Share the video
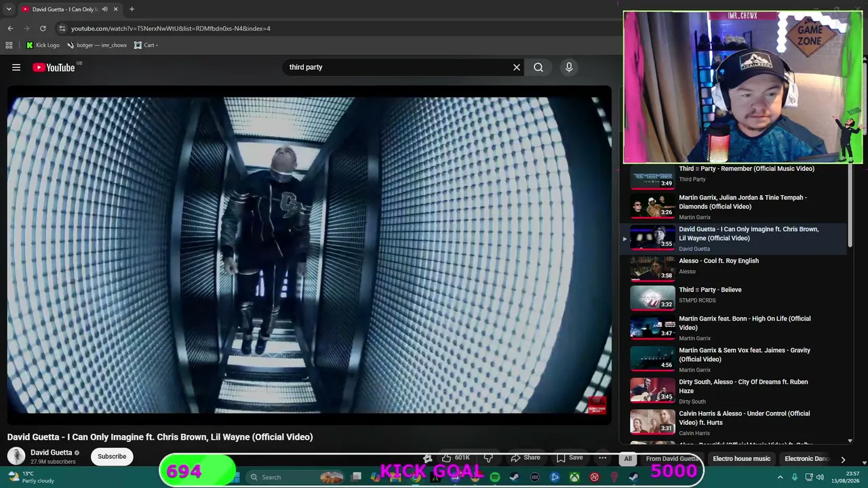The width and height of the screenshot is (868, 488). (526, 457)
